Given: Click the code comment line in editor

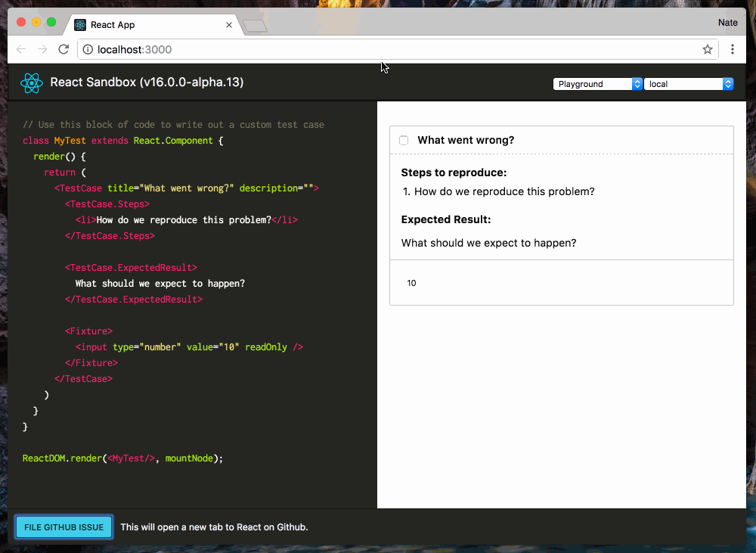Looking at the screenshot, I should [173, 125].
